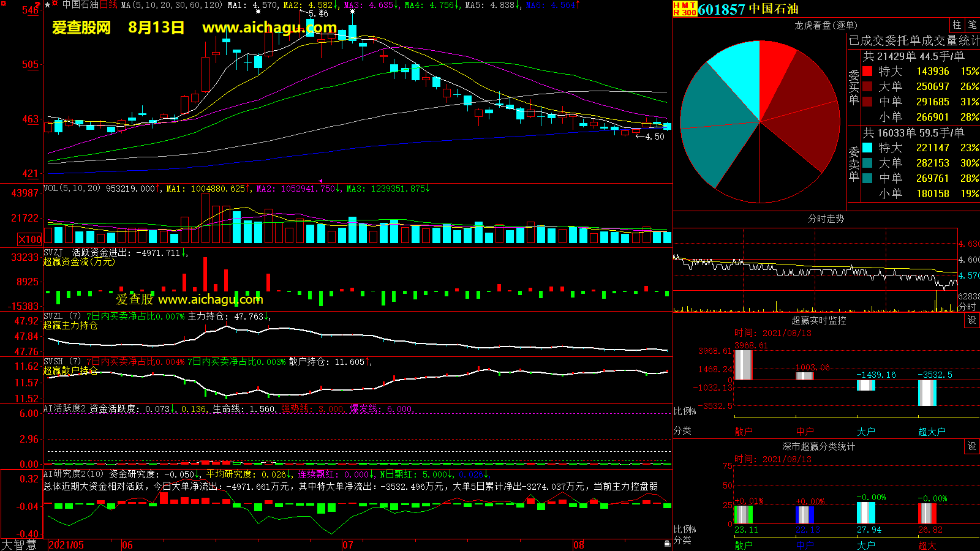The image size is (980, 551).
Task: Select the 龙虎看盘(逐单) panel title
Action: tap(826, 25)
